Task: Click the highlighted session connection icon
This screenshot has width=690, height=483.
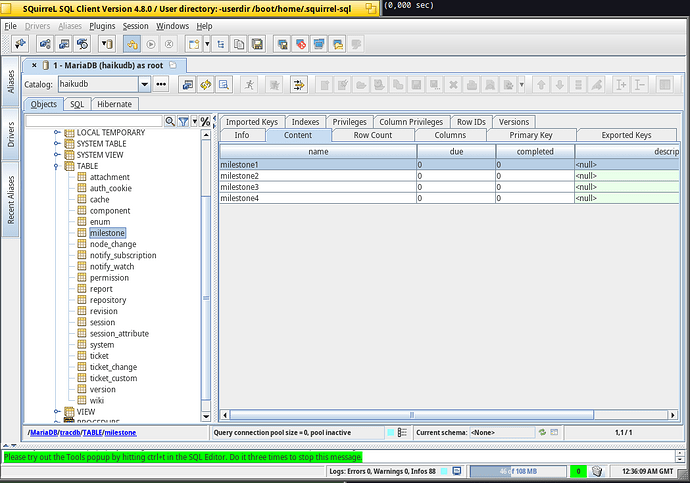Action: tap(132, 44)
